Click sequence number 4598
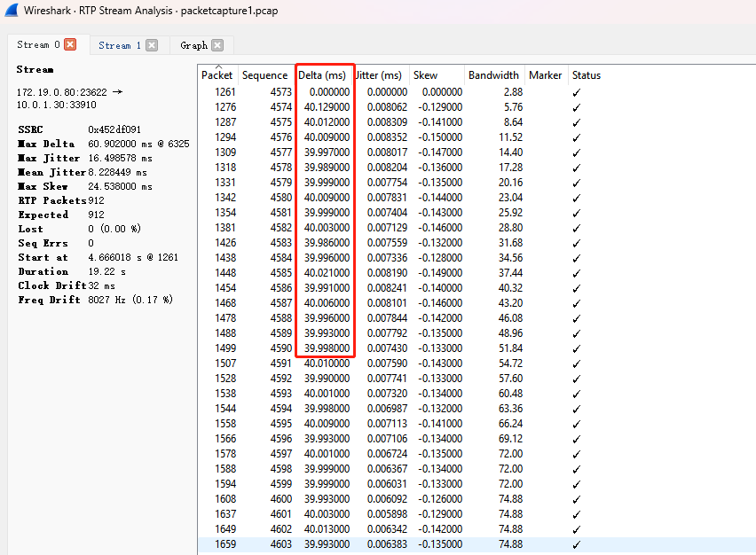 click(x=281, y=469)
